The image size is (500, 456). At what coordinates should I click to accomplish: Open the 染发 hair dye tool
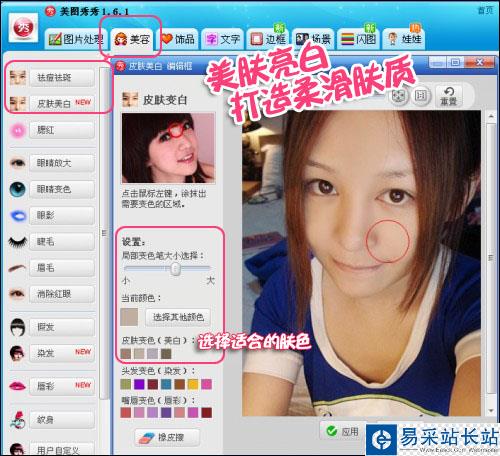(x=62, y=353)
